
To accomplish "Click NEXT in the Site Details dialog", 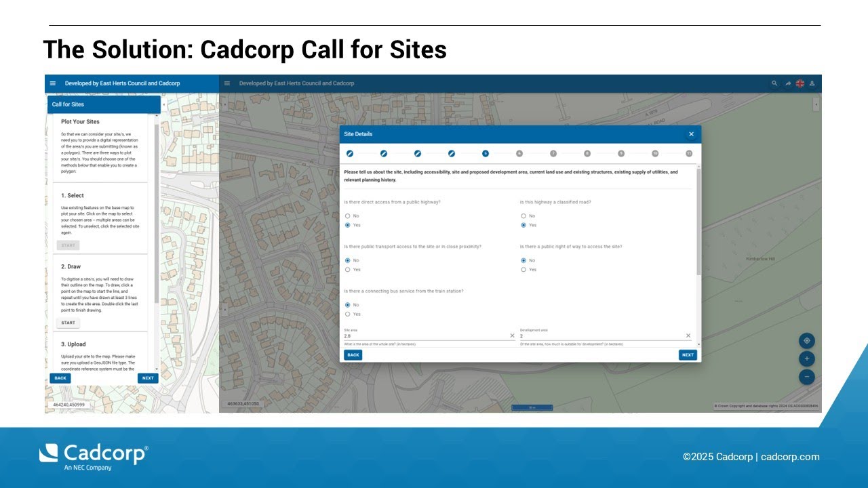I will pos(688,354).
